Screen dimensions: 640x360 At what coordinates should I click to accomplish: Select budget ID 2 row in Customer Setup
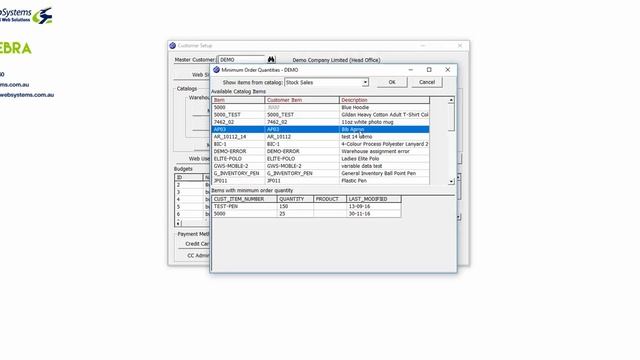(192, 185)
